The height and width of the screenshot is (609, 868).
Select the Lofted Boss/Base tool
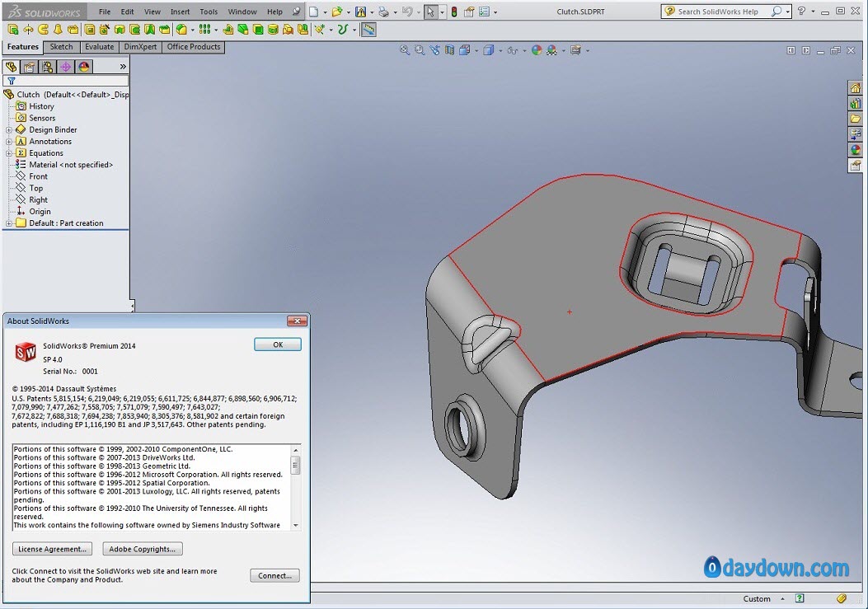coord(59,30)
